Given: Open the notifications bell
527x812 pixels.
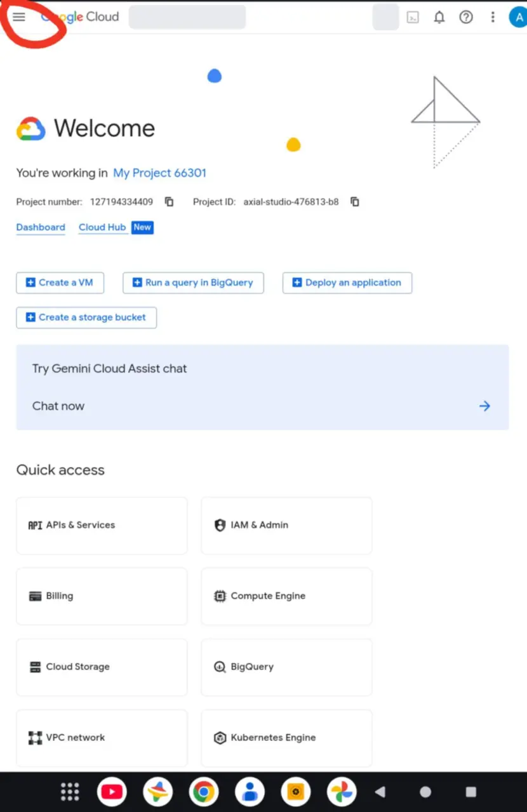Looking at the screenshot, I should [x=439, y=17].
